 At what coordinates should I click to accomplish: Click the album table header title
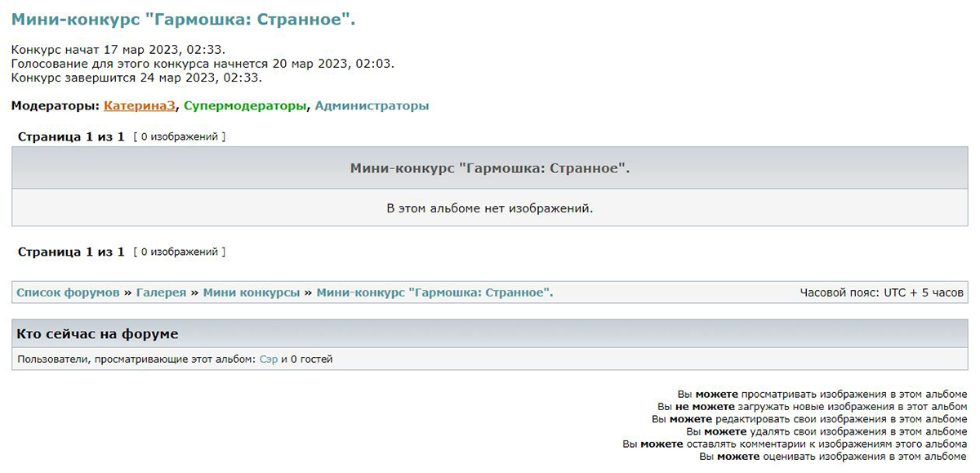[489, 168]
